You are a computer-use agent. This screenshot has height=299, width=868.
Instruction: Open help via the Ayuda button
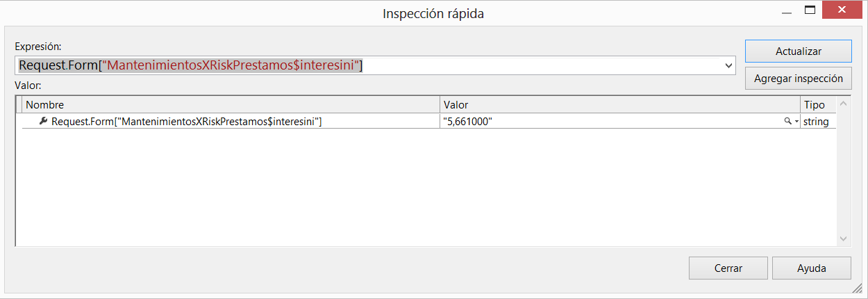pyautogui.click(x=811, y=268)
